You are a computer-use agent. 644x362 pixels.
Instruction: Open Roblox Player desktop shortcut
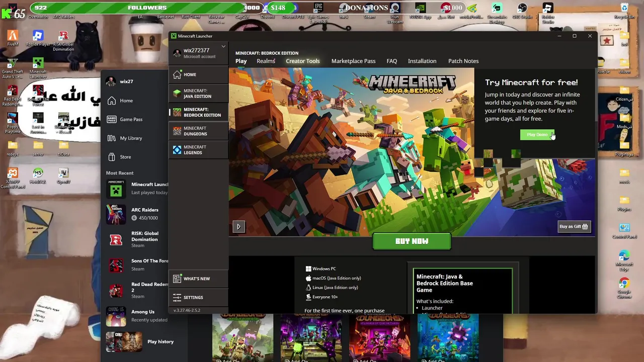pyautogui.click(x=38, y=39)
